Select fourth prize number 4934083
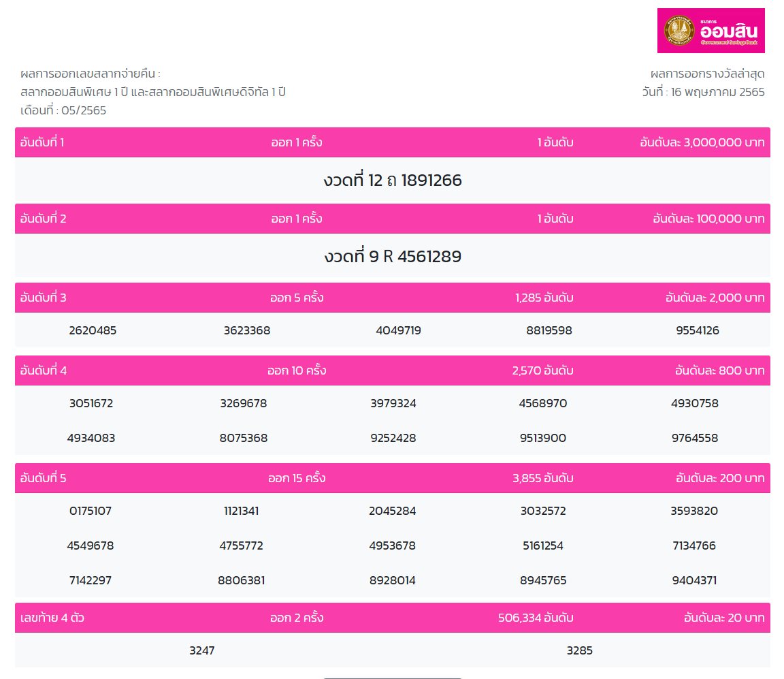This screenshot has height=679, width=784. (91, 439)
